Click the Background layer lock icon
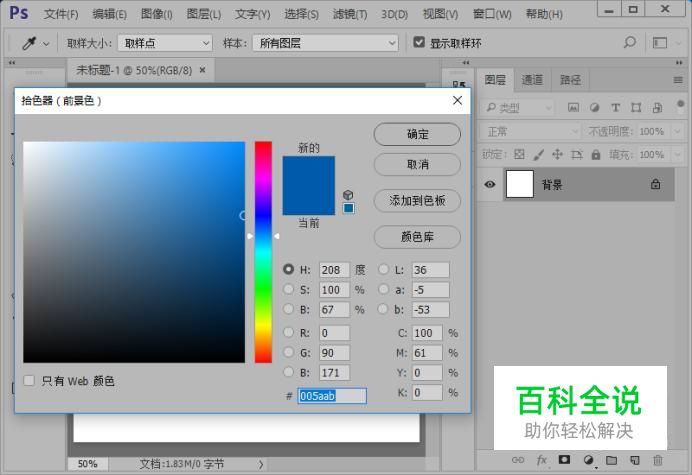 coord(656,184)
